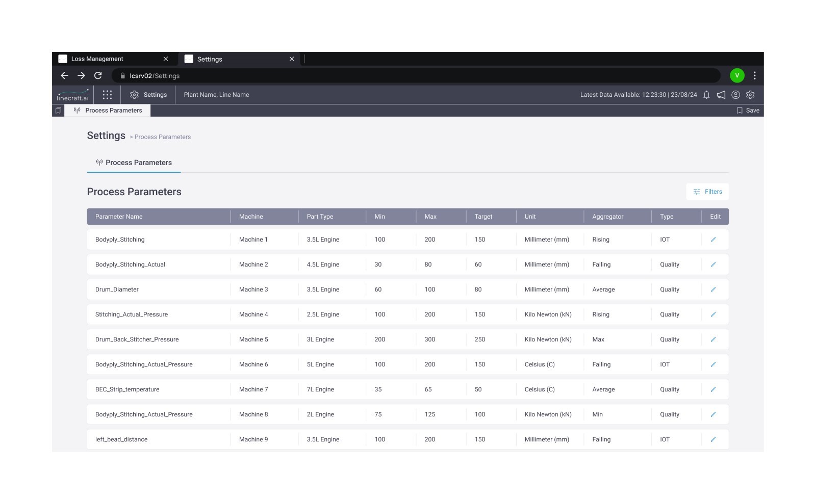The image size is (816, 504).
Task: Click the Celsius (C) unit in Machine 7 row
Action: tap(540, 389)
